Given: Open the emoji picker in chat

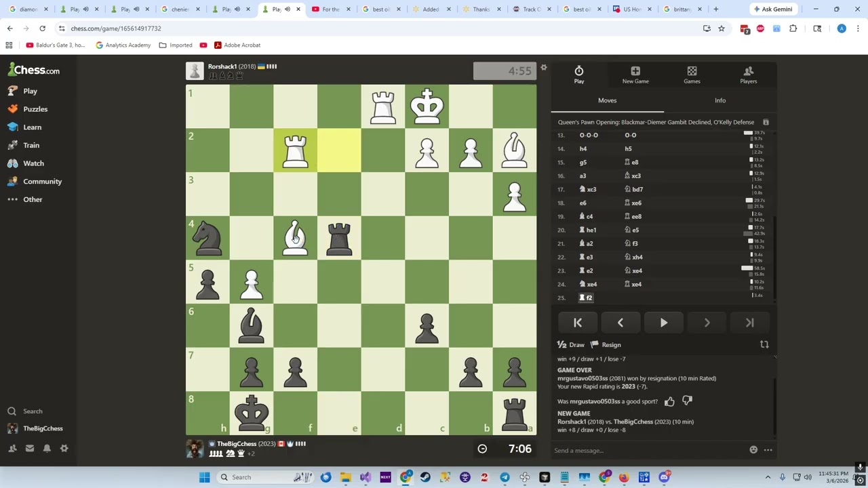Looking at the screenshot, I should coord(753,450).
